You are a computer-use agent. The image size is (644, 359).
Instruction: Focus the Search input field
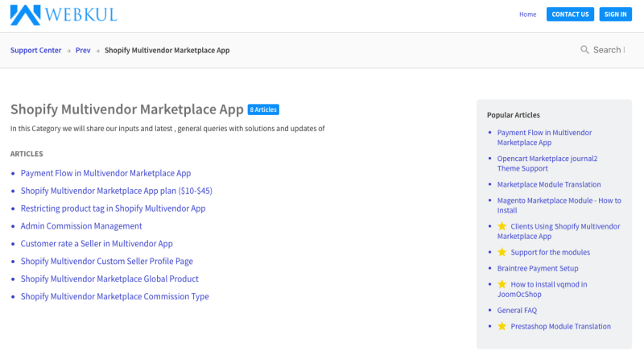point(609,50)
